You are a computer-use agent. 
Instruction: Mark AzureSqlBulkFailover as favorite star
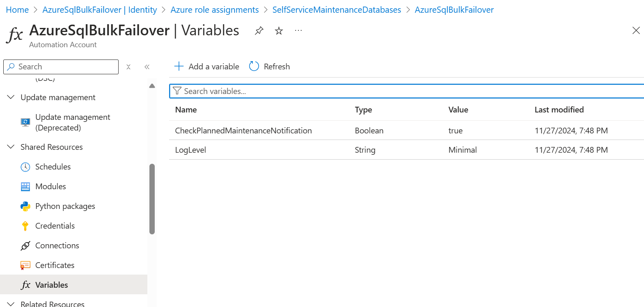point(279,31)
